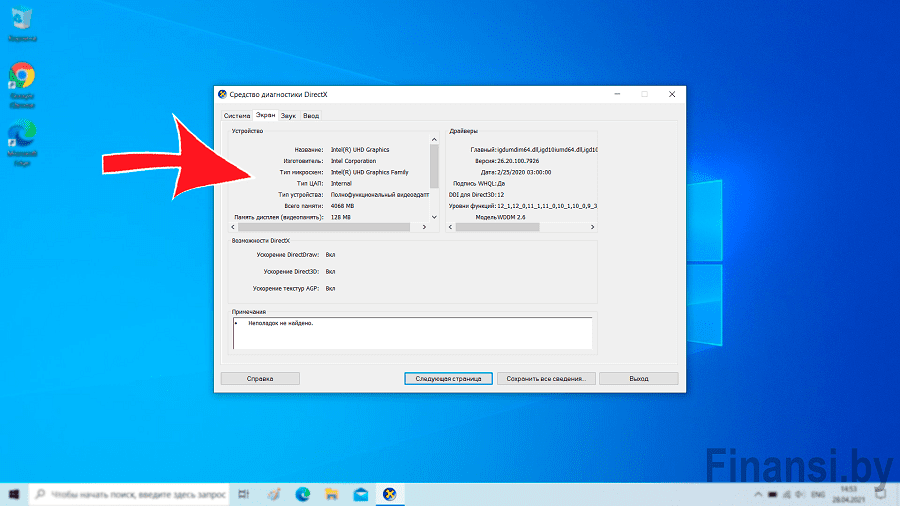Open the notification center icon
The height and width of the screenshot is (506, 900).
pos(880,494)
